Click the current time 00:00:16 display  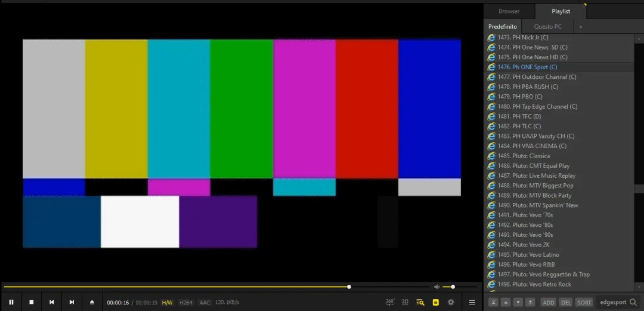[118, 303]
